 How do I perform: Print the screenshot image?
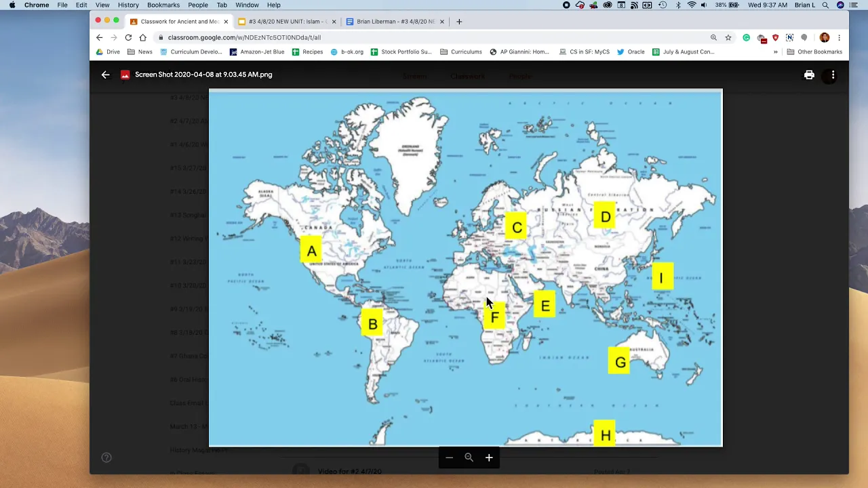coord(809,75)
